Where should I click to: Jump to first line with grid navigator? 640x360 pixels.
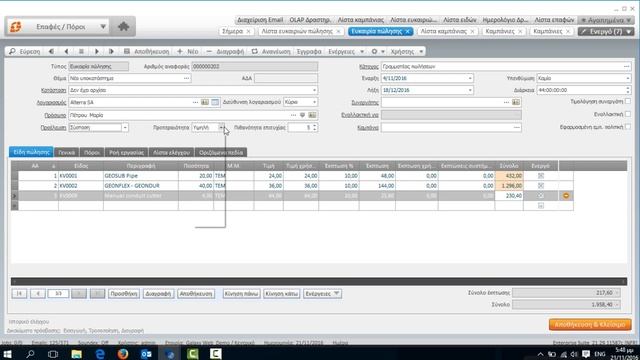19,293
